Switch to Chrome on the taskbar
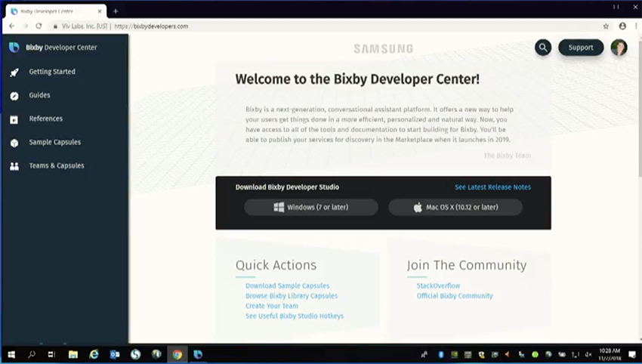Viewport: 642px width, 364px height. point(177,355)
